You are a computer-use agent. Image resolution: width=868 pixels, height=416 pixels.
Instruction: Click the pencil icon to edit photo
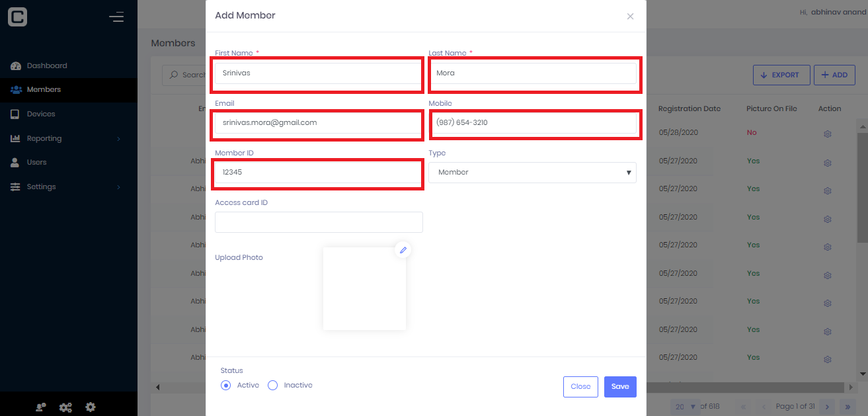(x=403, y=250)
